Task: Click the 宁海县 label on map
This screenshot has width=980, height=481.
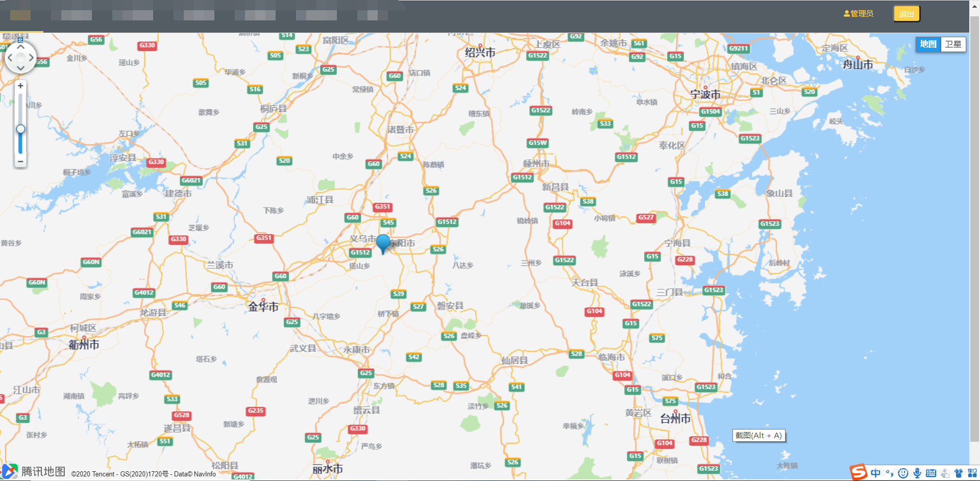Action: (x=677, y=243)
